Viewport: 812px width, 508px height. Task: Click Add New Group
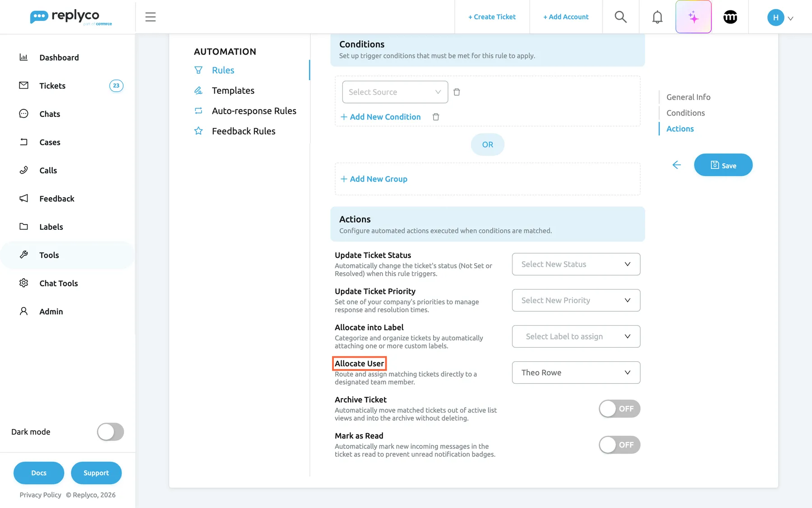coord(374,179)
